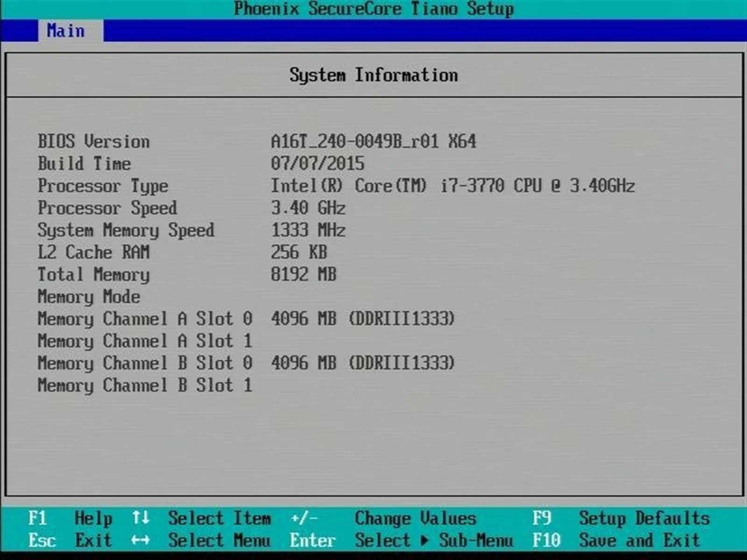Viewport: 747px width, 560px height.
Task: Click the Enter key hint
Action: (313, 541)
